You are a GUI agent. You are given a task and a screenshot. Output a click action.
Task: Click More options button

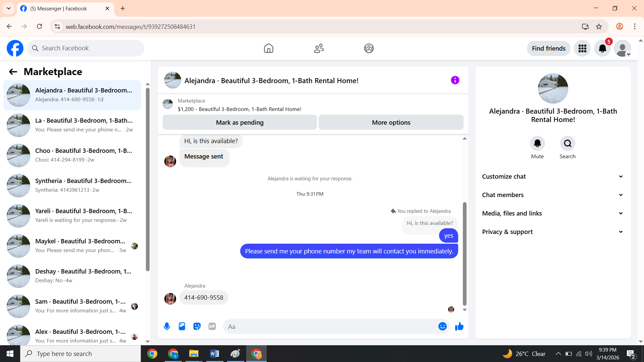[x=391, y=122]
